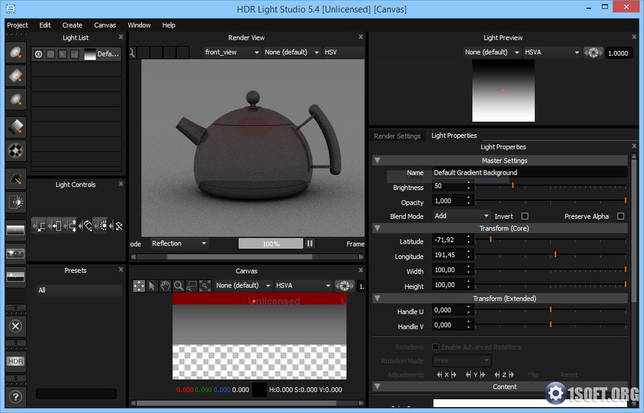Click the checkered picture light icon
The width and height of the screenshot is (644, 413).
(x=16, y=151)
